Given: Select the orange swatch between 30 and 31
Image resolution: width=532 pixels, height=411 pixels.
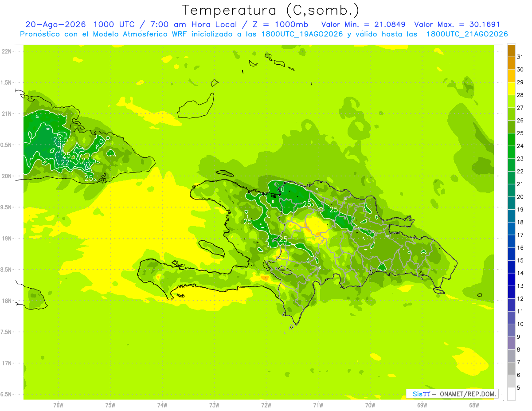Looking at the screenshot, I should pos(511,63).
